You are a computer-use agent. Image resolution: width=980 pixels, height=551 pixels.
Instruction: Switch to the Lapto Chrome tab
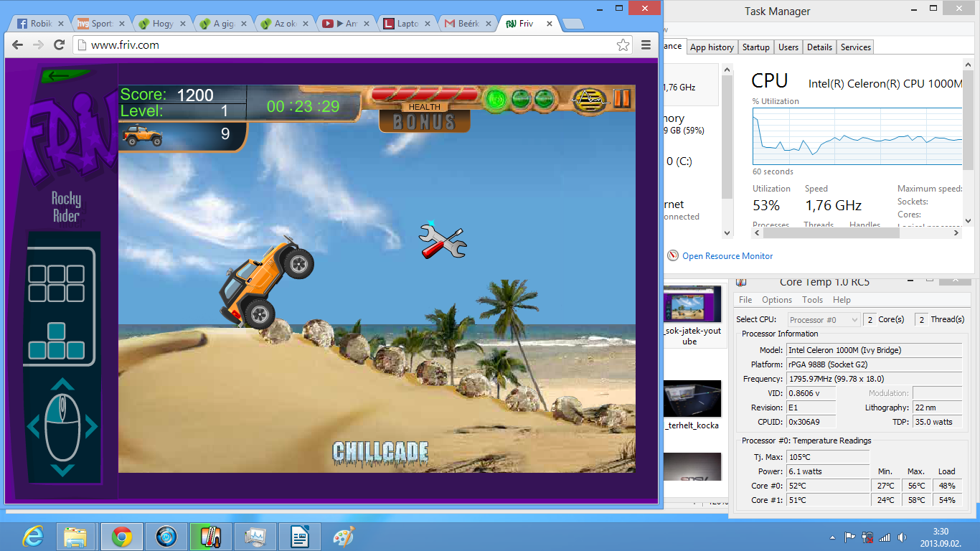407,24
